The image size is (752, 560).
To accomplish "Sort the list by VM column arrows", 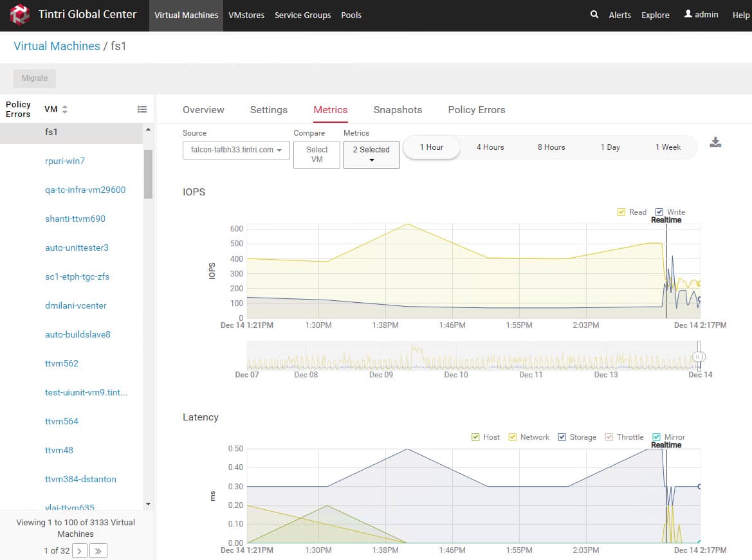I will [65, 109].
